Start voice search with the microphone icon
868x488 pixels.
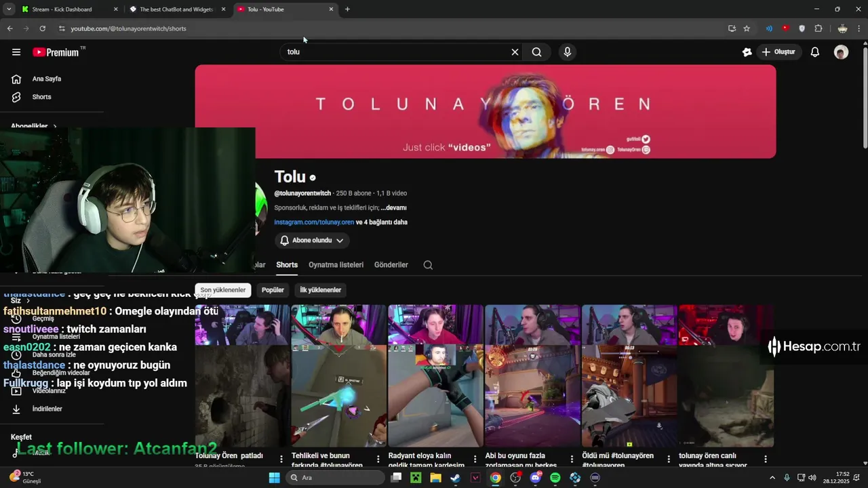tap(568, 52)
